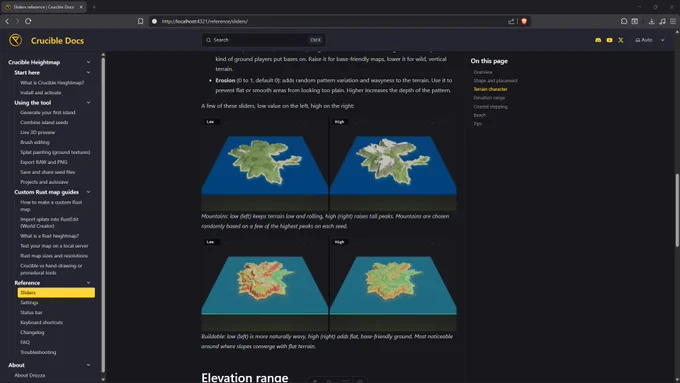This screenshot has width=680, height=383.
Task: Open a new tab with plus button
Action: tap(94, 7)
